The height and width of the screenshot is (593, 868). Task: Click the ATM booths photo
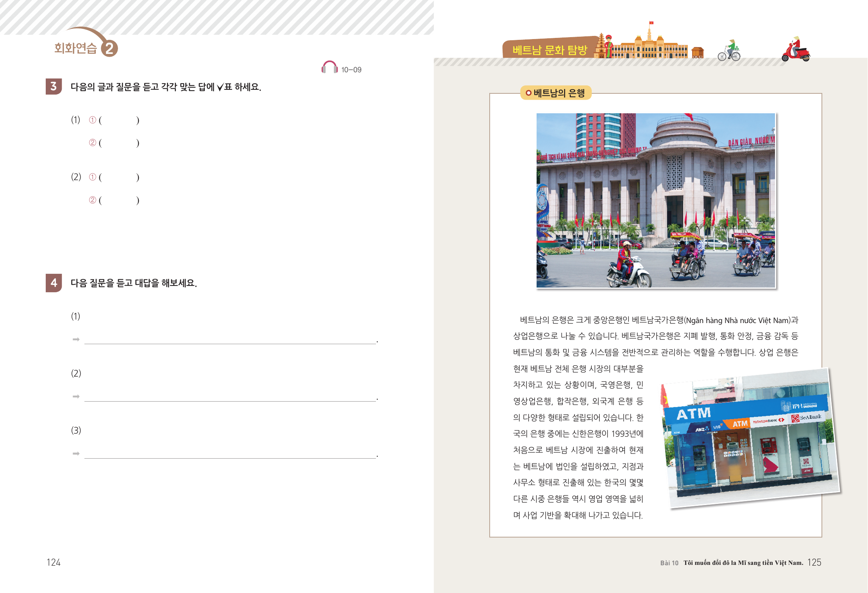pyautogui.click(x=750, y=438)
